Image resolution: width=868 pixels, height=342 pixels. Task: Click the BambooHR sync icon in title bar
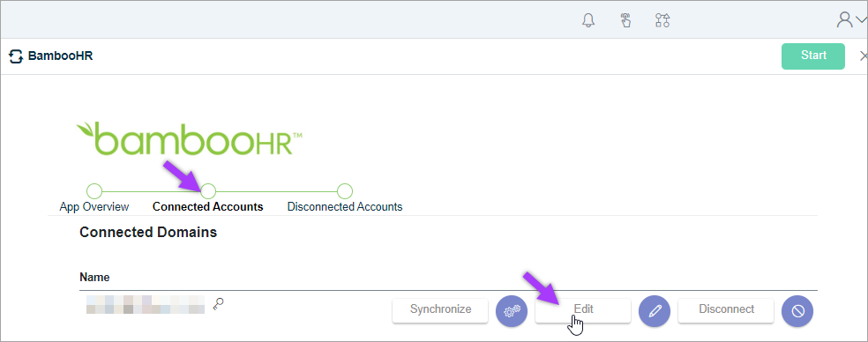16,56
